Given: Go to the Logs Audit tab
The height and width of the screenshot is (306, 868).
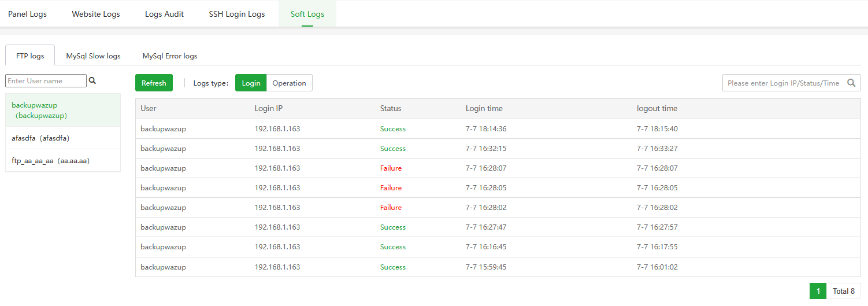Looking at the screenshot, I should 164,14.
